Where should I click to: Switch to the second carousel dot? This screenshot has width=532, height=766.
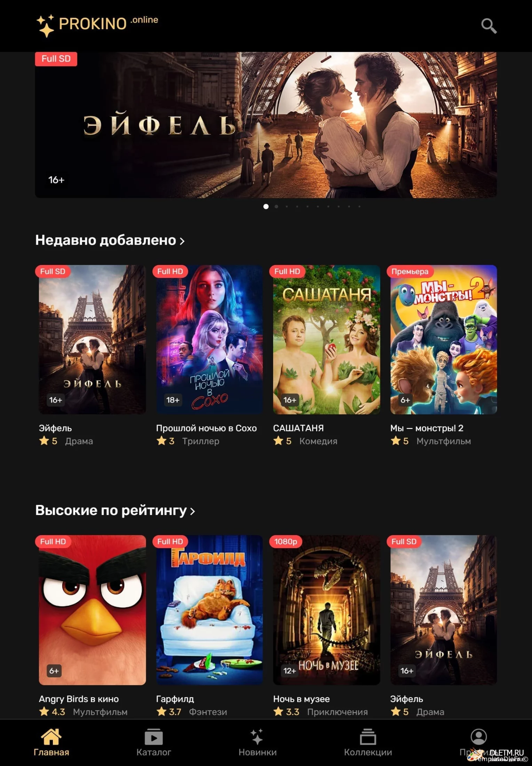click(x=276, y=206)
